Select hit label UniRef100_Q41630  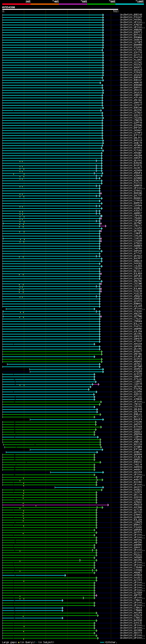(131, 93)
